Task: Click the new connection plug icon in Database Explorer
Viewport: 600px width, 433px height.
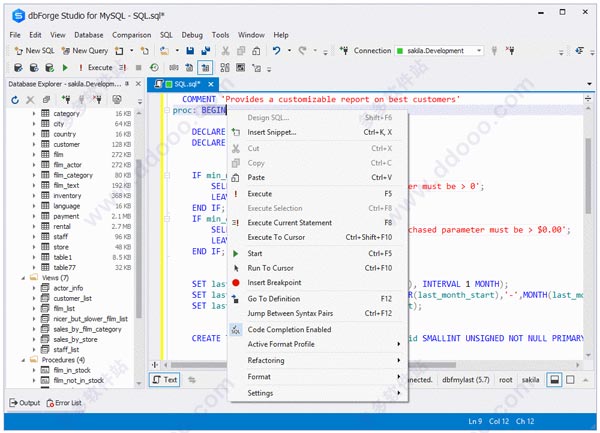Action: pos(66,100)
